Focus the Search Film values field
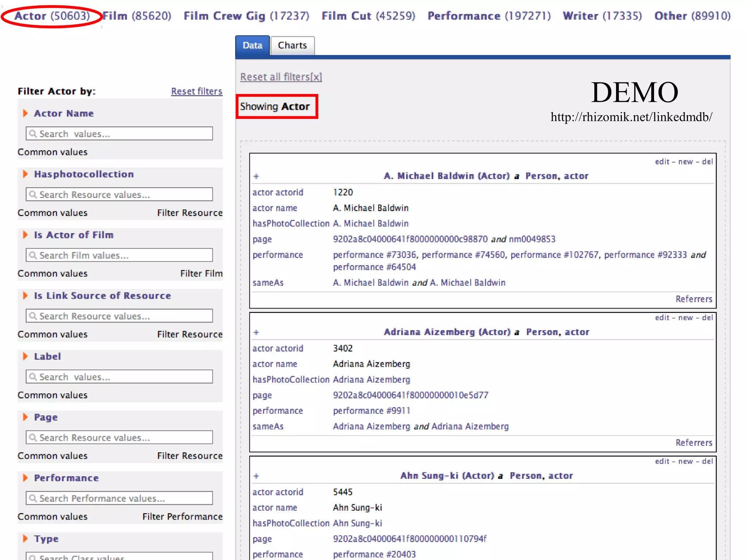 point(119,255)
